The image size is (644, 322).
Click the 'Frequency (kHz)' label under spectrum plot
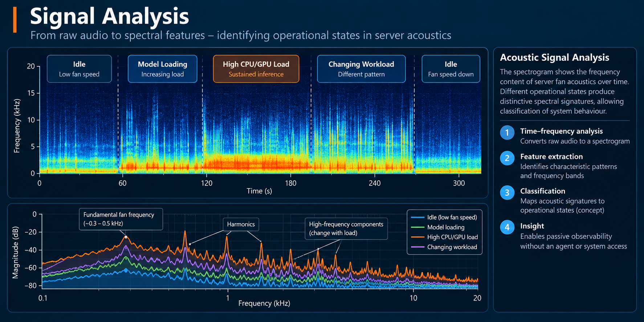[264, 303]
